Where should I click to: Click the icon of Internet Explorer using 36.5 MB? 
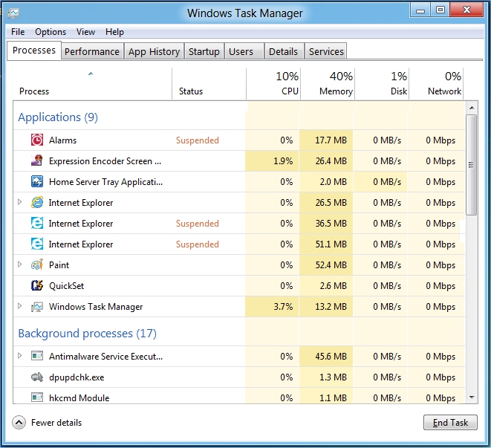coord(37,224)
